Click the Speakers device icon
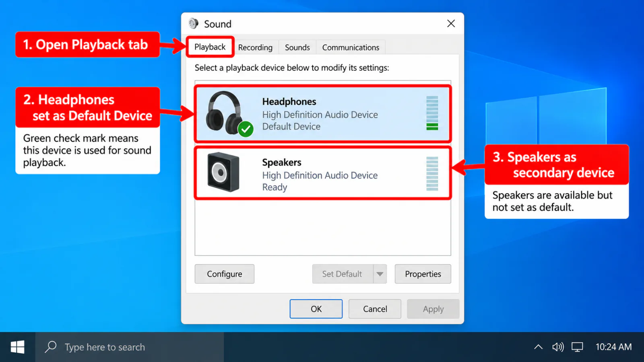The image size is (644, 362). 223,172
